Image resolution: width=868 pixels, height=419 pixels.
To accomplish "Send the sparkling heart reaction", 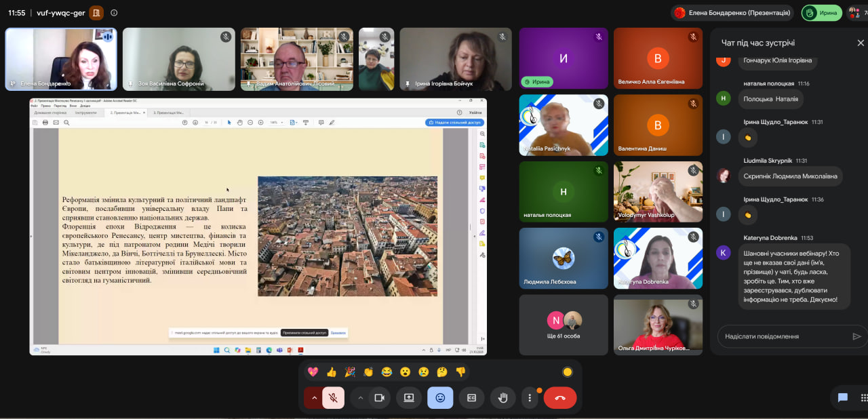I will click(313, 372).
